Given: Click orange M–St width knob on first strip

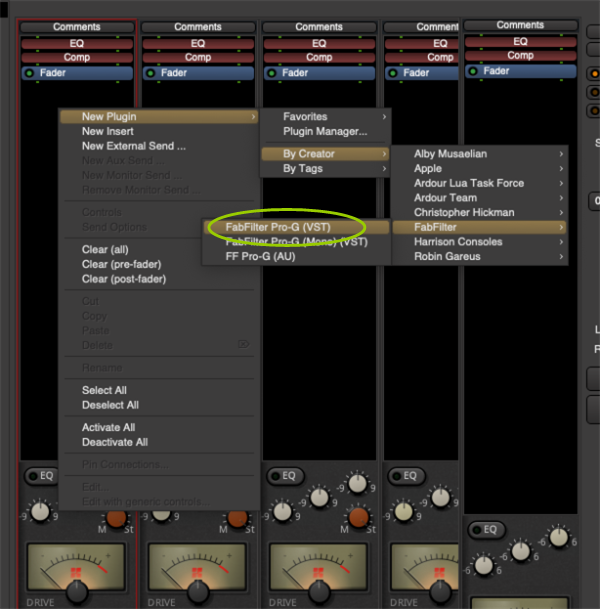Looking at the screenshot, I should coord(116,518).
